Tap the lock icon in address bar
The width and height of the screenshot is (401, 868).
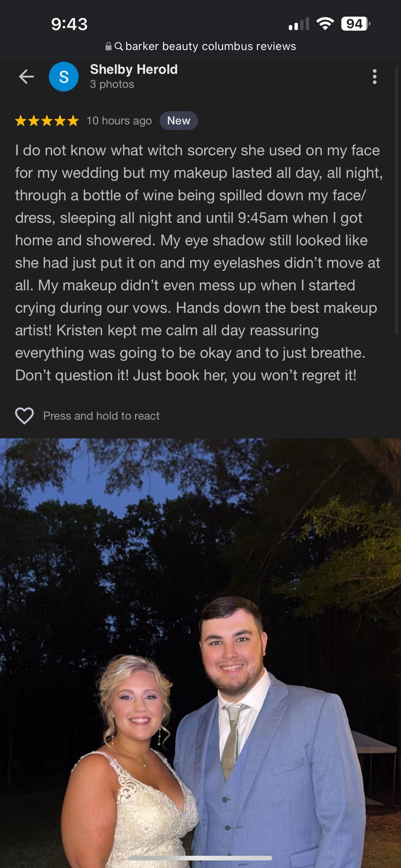(108, 46)
